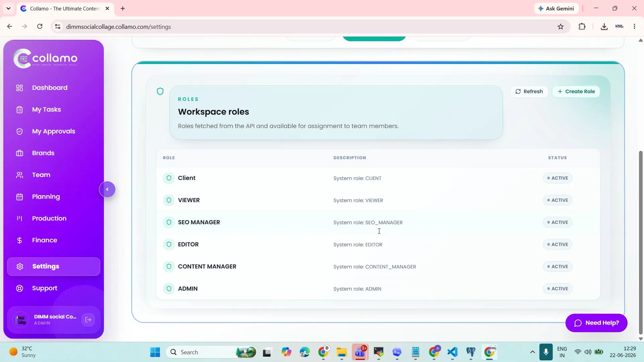Navigate to Brands in sidebar
This screenshot has width=644, height=362.
click(43, 153)
